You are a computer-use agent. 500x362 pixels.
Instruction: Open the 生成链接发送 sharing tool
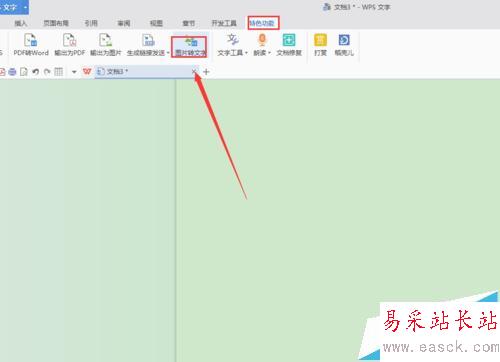(148, 44)
